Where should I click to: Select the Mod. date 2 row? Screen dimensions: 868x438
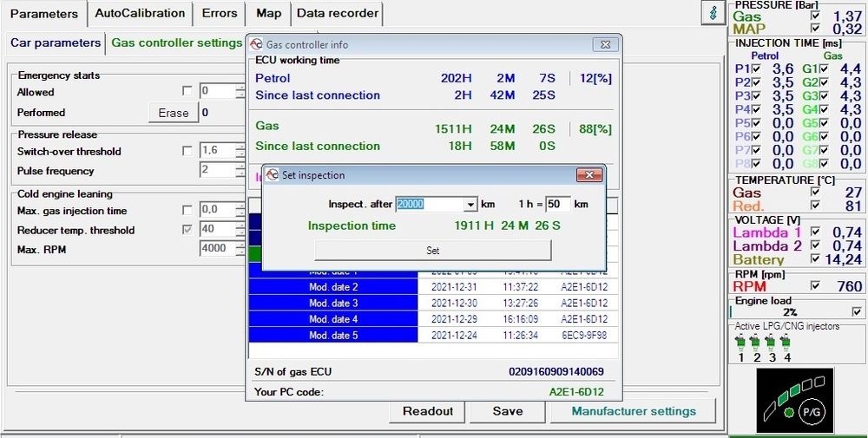pos(433,287)
